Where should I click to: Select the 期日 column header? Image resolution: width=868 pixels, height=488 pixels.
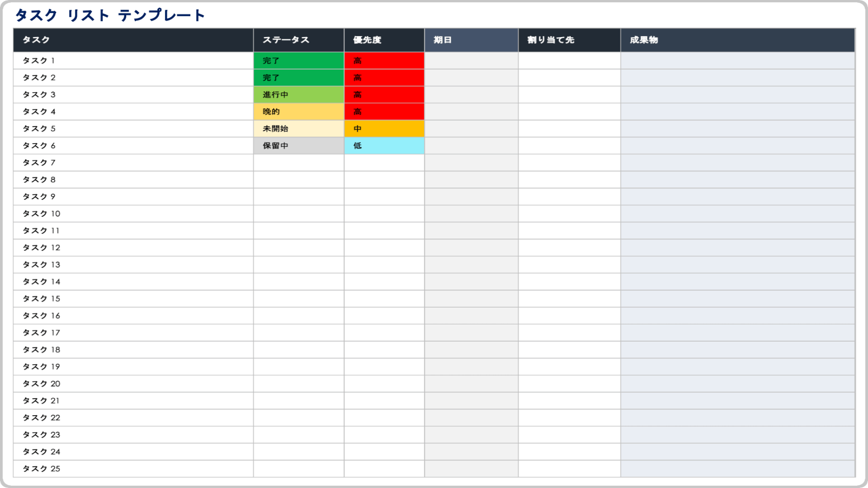pyautogui.click(x=472, y=40)
